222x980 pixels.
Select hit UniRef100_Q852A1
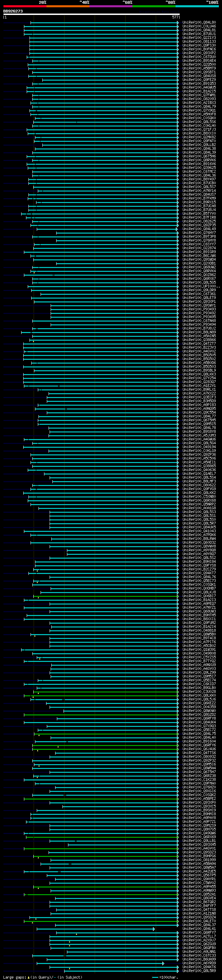point(199,894)
